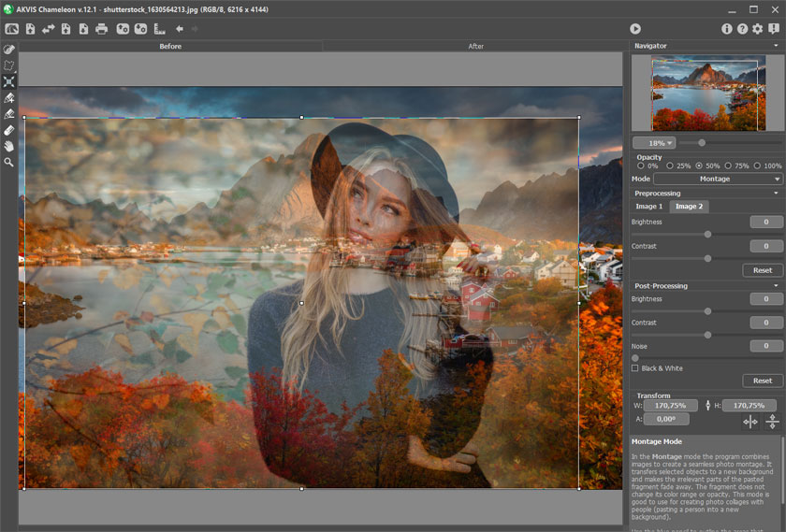Set opacity to 25%
Viewport: 786px width, 532px height.
670,165
